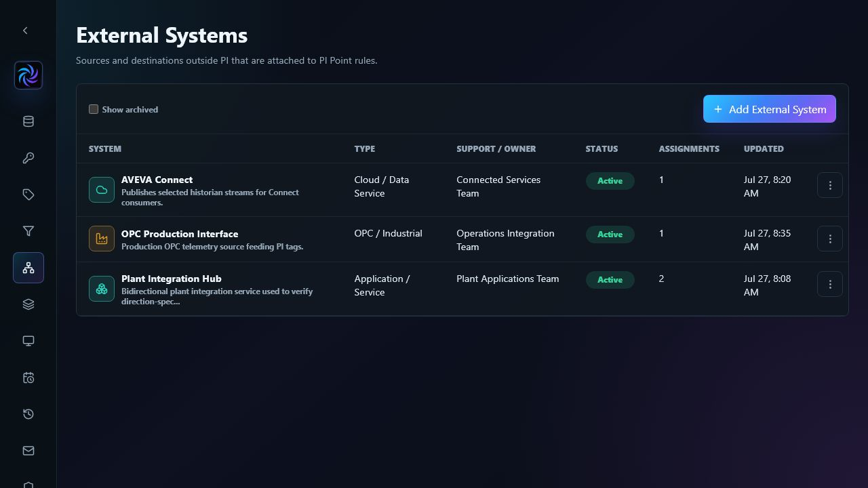Click Active badge for Plant Integration Hub
The height and width of the screenshot is (488, 868).
pyautogui.click(x=610, y=280)
